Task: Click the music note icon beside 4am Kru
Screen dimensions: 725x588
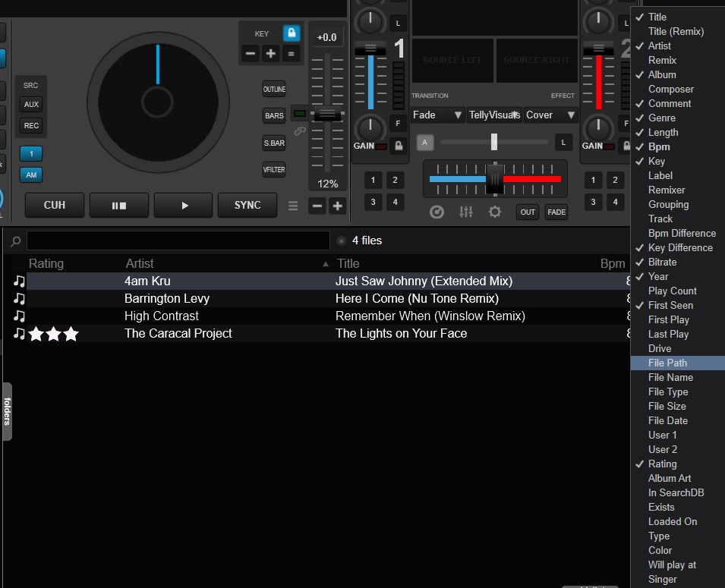Action: (x=19, y=280)
